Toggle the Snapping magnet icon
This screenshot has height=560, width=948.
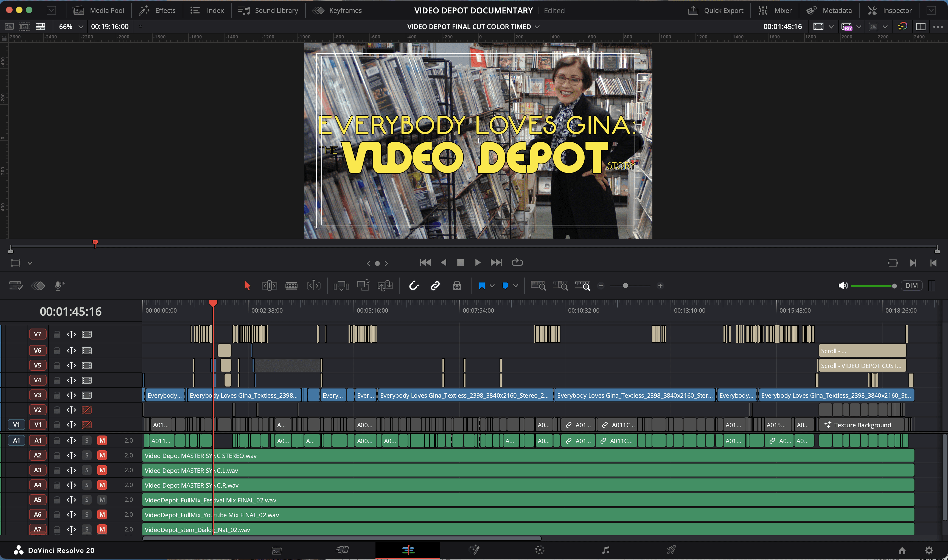click(x=414, y=286)
